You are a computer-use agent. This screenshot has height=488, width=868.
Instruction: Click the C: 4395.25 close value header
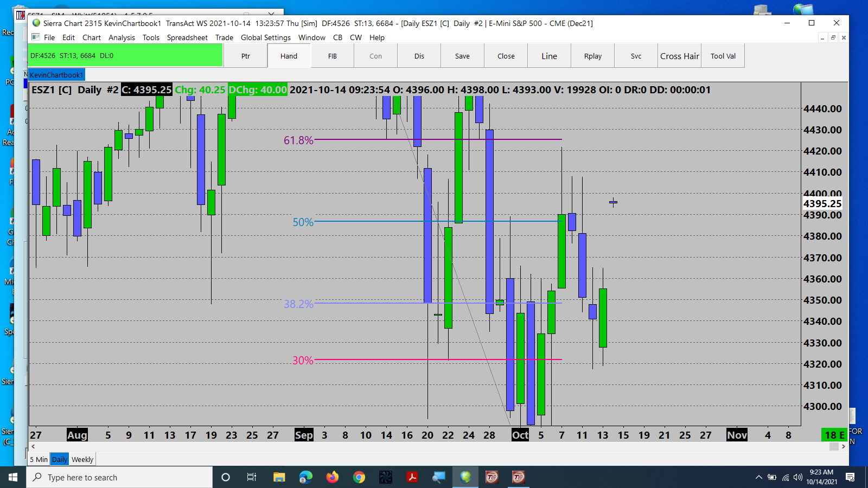146,90
